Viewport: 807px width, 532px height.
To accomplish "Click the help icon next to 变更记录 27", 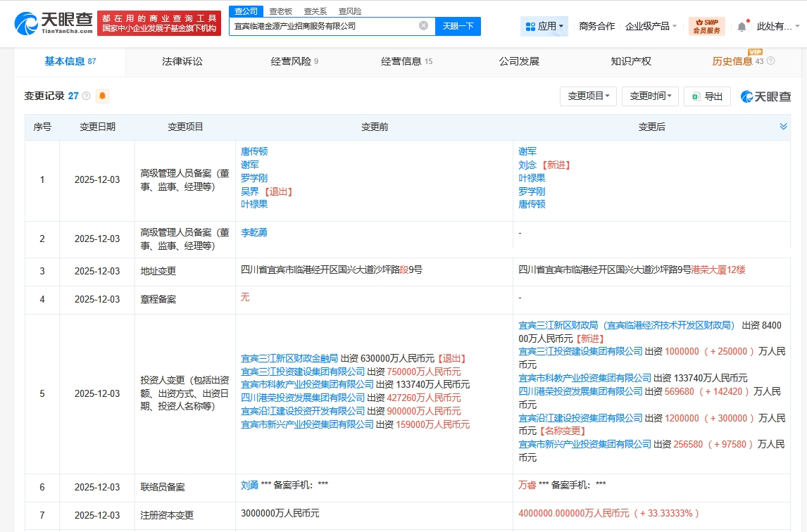I will (x=87, y=96).
